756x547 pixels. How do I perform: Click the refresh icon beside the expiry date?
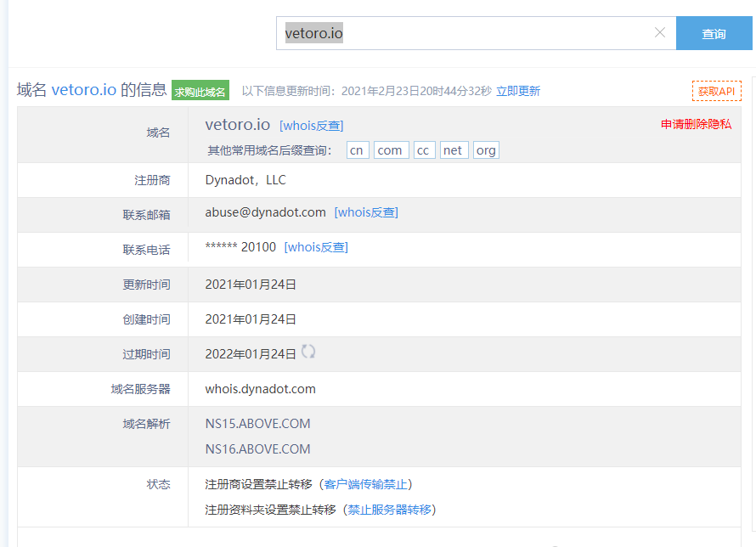pos(308,352)
